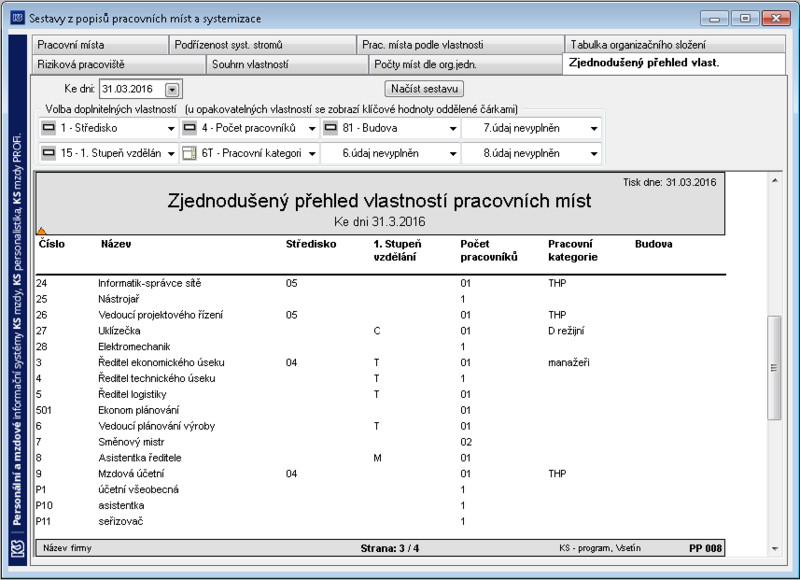The image size is (800, 580).
Task: Click the Pracovní kategorie column header
Action: coord(572,250)
